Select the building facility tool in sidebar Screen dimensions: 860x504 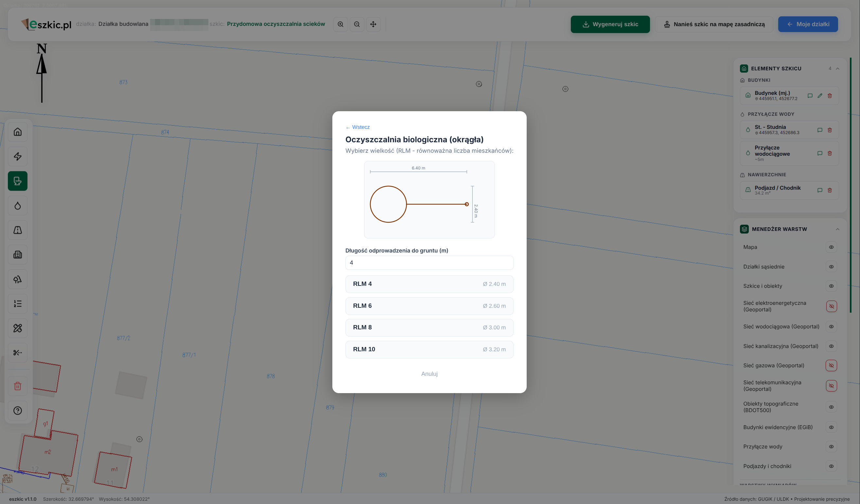pyautogui.click(x=18, y=254)
